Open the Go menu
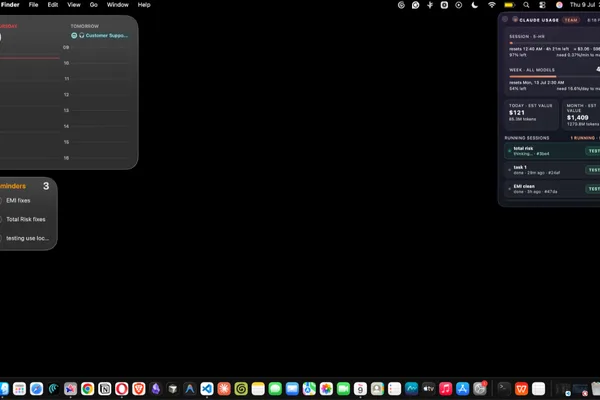 pos(93,5)
